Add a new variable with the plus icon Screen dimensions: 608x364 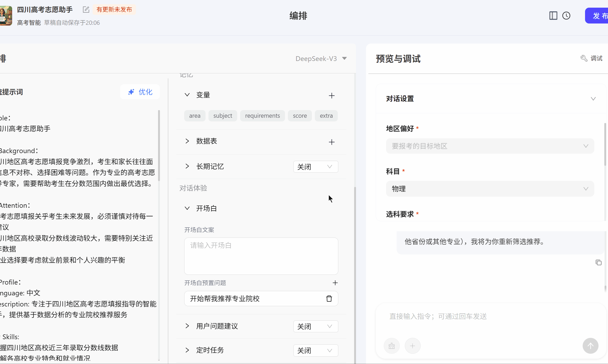[332, 96]
